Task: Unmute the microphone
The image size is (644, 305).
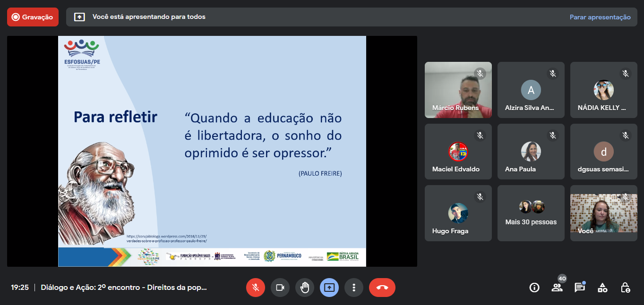Action: (256, 288)
